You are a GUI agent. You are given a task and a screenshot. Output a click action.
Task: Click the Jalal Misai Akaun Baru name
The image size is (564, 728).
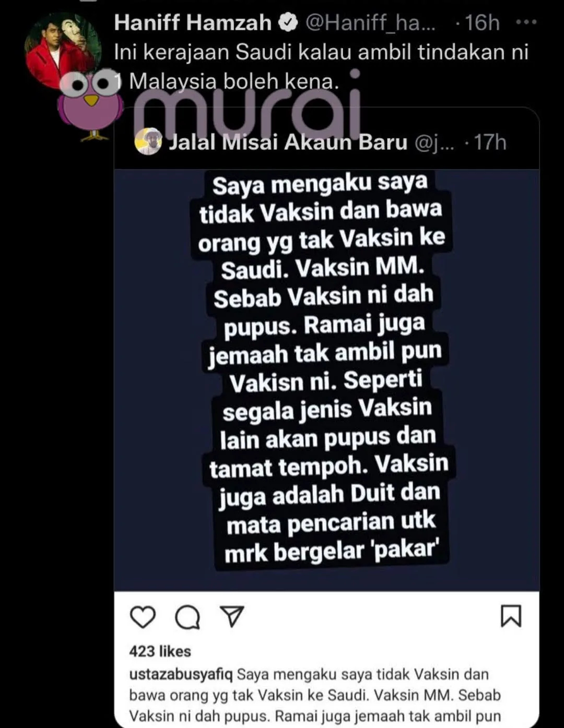click(287, 142)
